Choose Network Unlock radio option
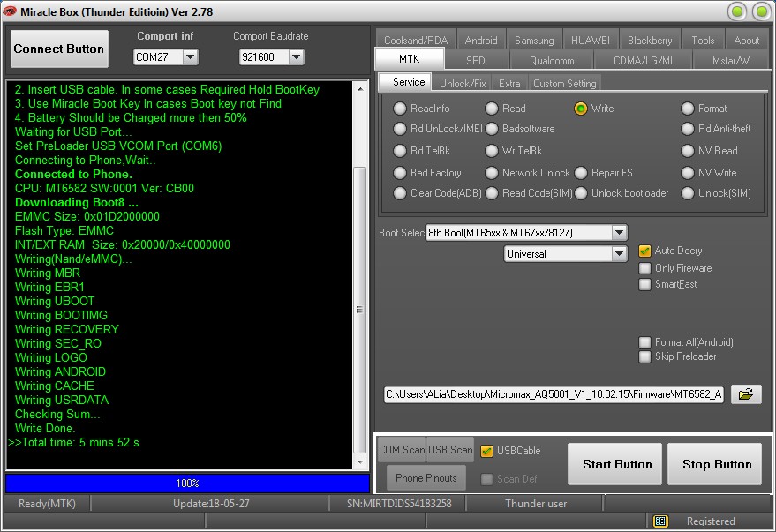This screenshot has width=776, height=532. click(492, 173)
